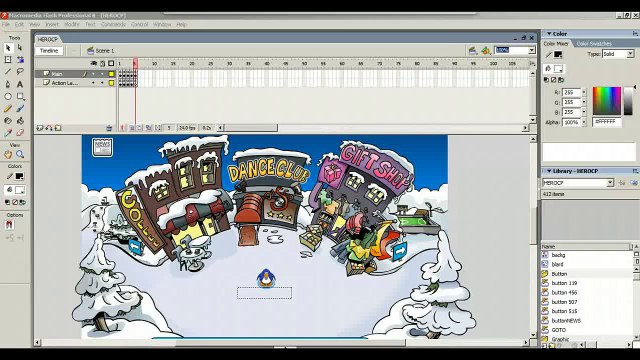The image size is (640, 360).
Task: Open the Library document dropdown HEROCP
Action: point(609,183)
